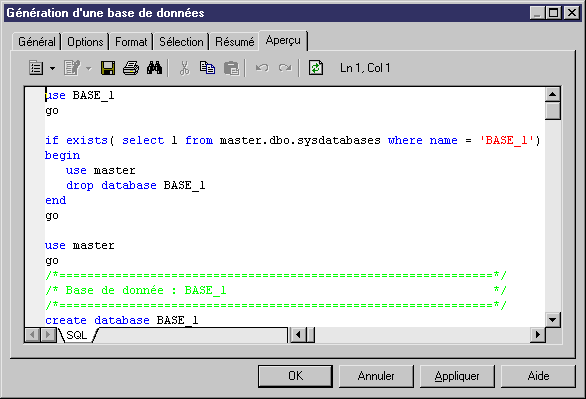Print the SQL preview script

point(131,68)
